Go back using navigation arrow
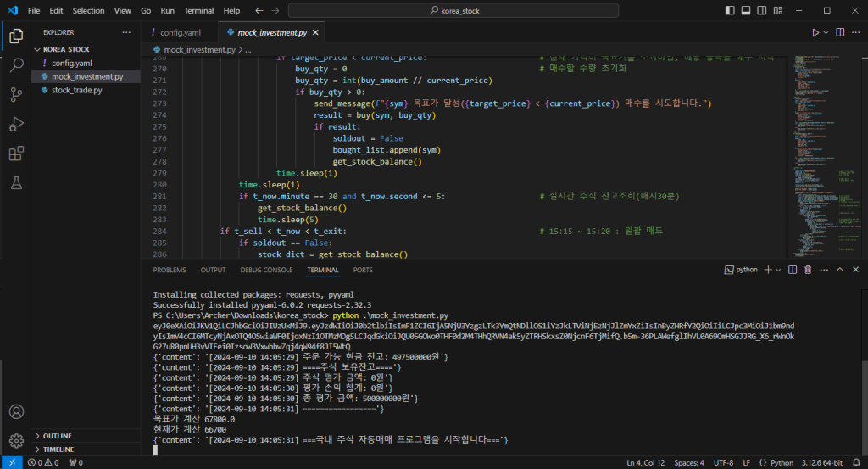The image size is (868, 469). click(259, 10)
